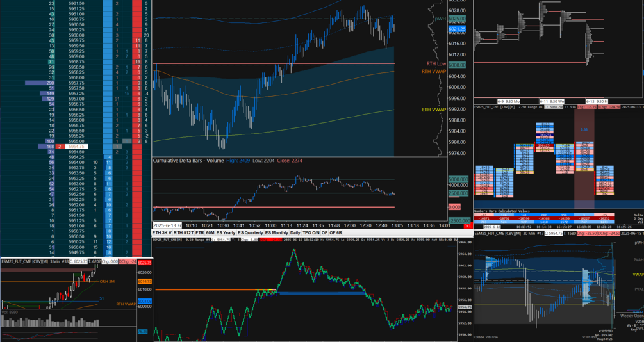
Task: Click the 5000.000 level label in delta panel
Action: [x=458, y=179]
